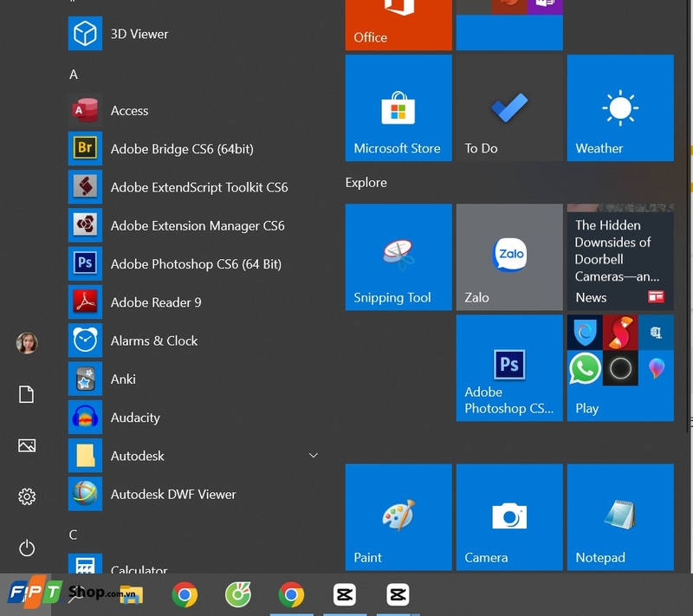Open the Microsoft Store tile
Image resolution: width=693 pixels, height=616 pixels.
click(x=398, y=107)
